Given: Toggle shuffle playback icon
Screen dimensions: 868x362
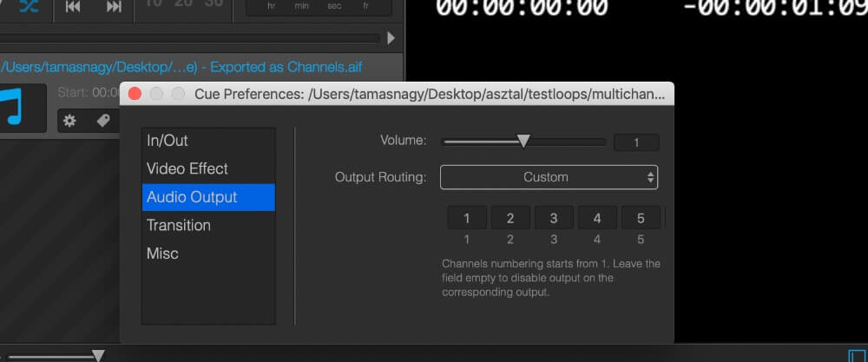Looking at the screenshot, I should tap(28, 6).
